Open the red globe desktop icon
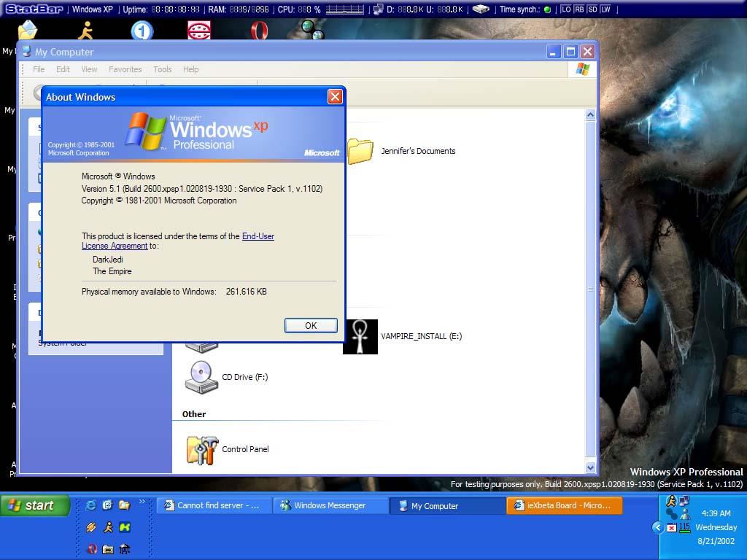This screenshot has height=560, width=747. pos(199,31)
